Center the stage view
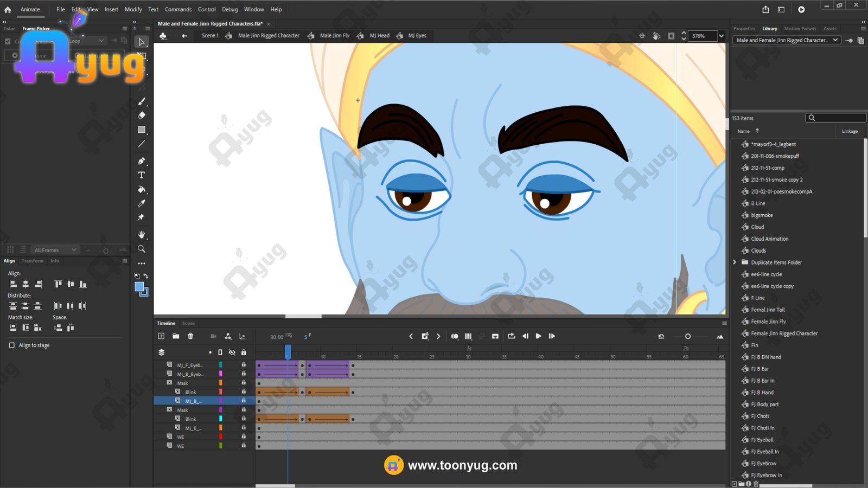This screenshot has height=488, width=868. tap(642, 36)
